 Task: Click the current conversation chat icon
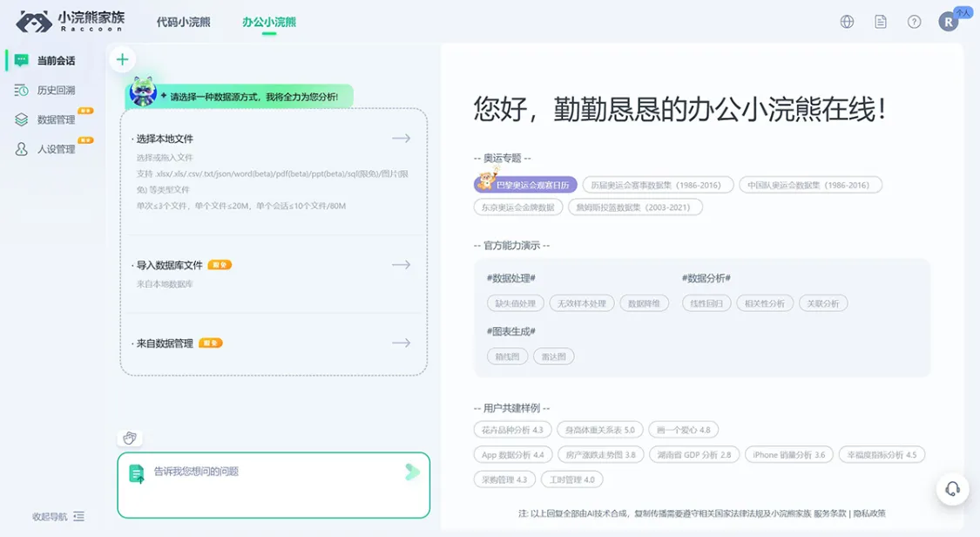21,60
